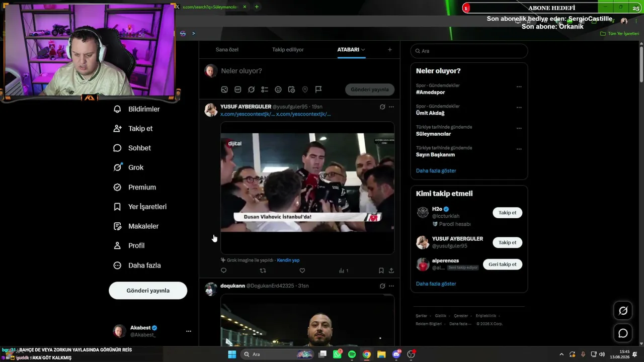Open WhatsApp from the taskbar
644x362 pixels.
(x=337, y=354)
